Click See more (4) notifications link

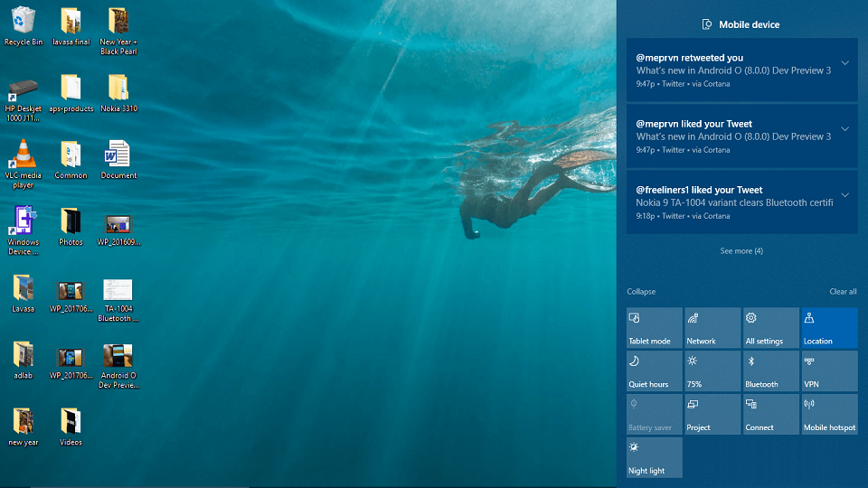(x=741, y=251)
